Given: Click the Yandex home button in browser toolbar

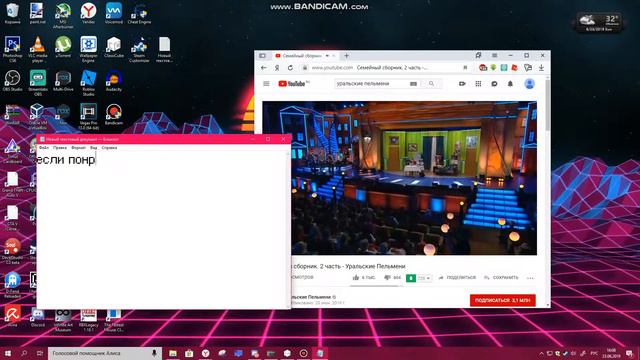Looking at the screenshot, I should [277, 68].
